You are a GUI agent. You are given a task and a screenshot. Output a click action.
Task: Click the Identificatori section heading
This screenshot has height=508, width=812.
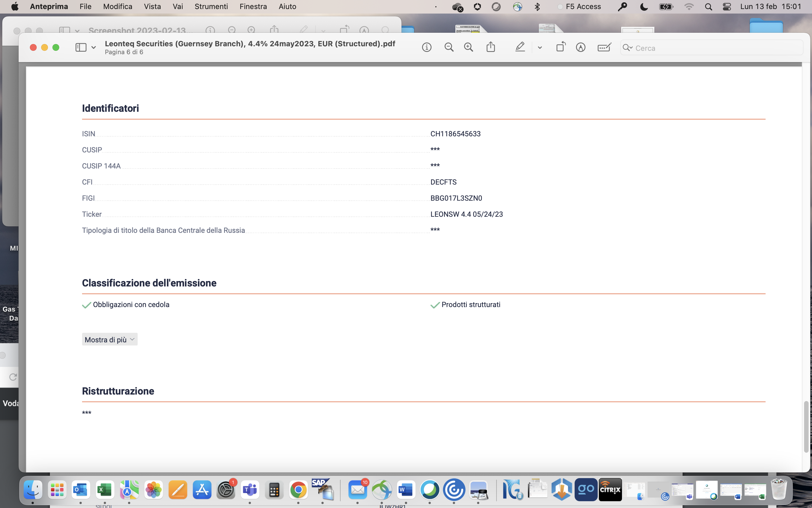pos(111,108)
